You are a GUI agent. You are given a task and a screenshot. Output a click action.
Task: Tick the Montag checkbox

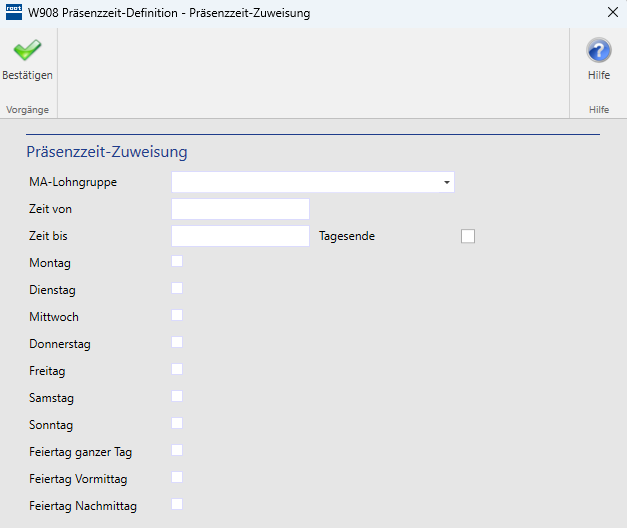pos(177,261)
